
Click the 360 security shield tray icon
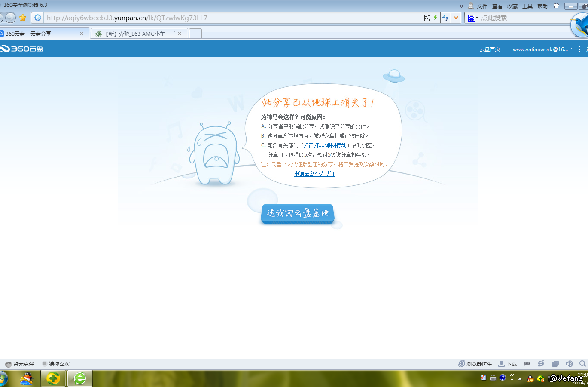tap(541, 379)
